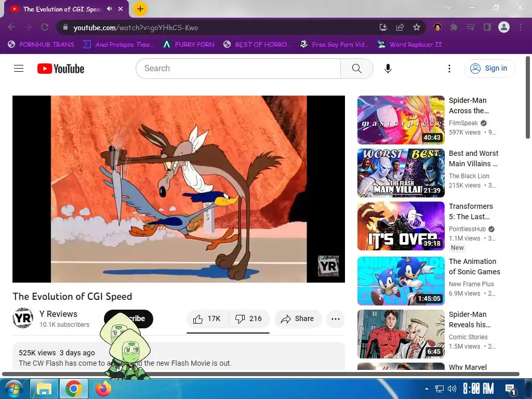
Task: Open media control icon in toolbar
Action: pos(470,28)
